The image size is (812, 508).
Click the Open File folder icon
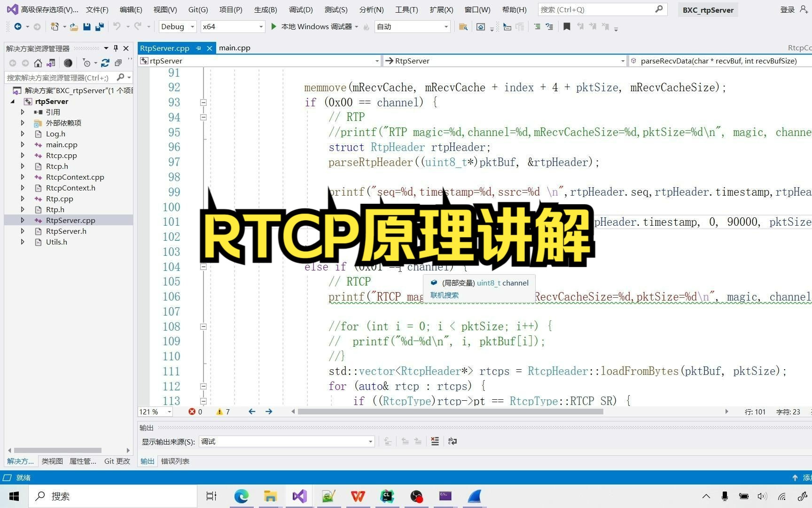[74, 27]
